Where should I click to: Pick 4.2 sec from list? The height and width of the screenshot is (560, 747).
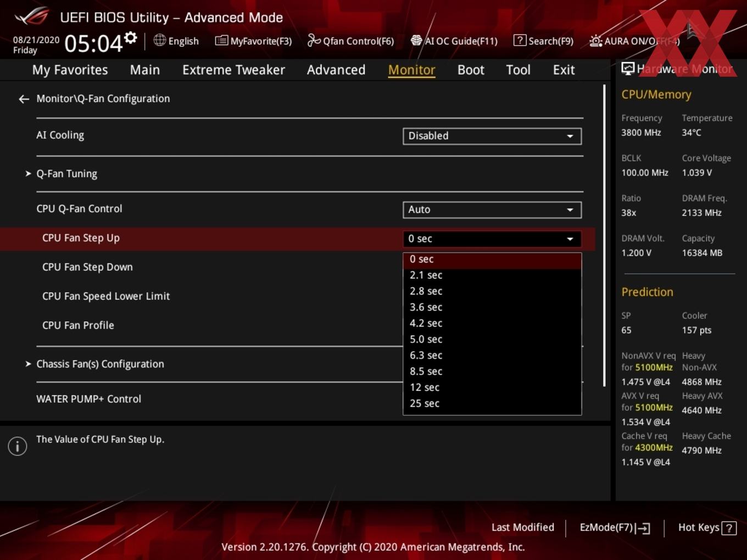pos(492,323)
